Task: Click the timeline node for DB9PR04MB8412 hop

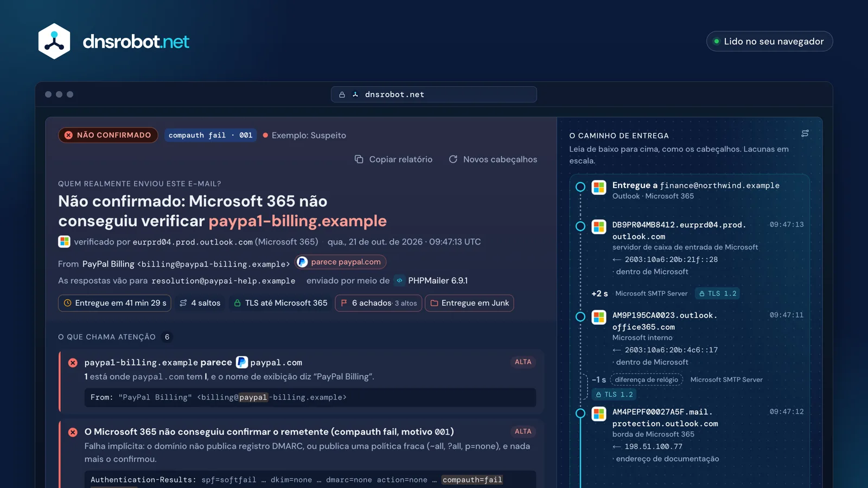Action: (x=580, y=226)
